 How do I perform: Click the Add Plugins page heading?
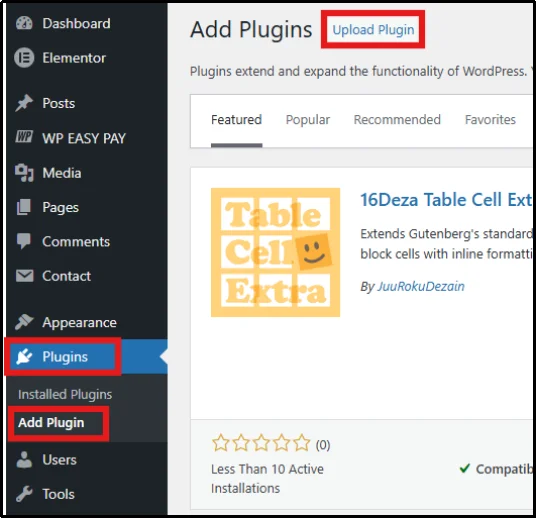[x=251, y=29]
